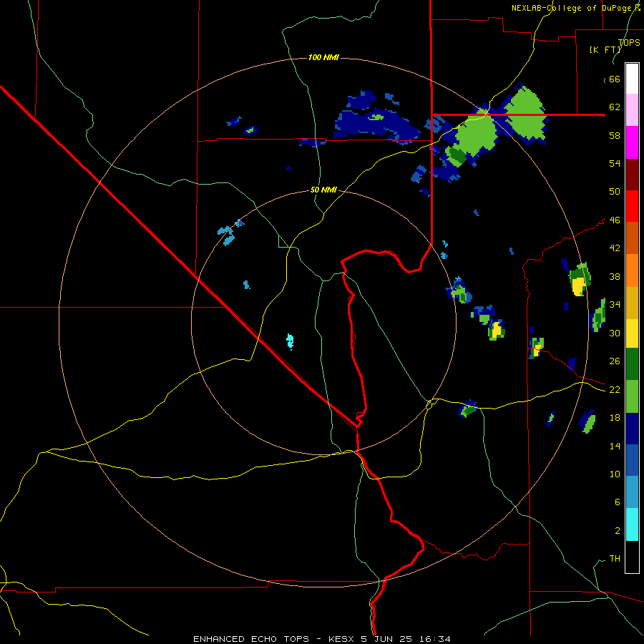Click the 14 legend value label
The image size is (644, 644).
[x=615, y=446]
